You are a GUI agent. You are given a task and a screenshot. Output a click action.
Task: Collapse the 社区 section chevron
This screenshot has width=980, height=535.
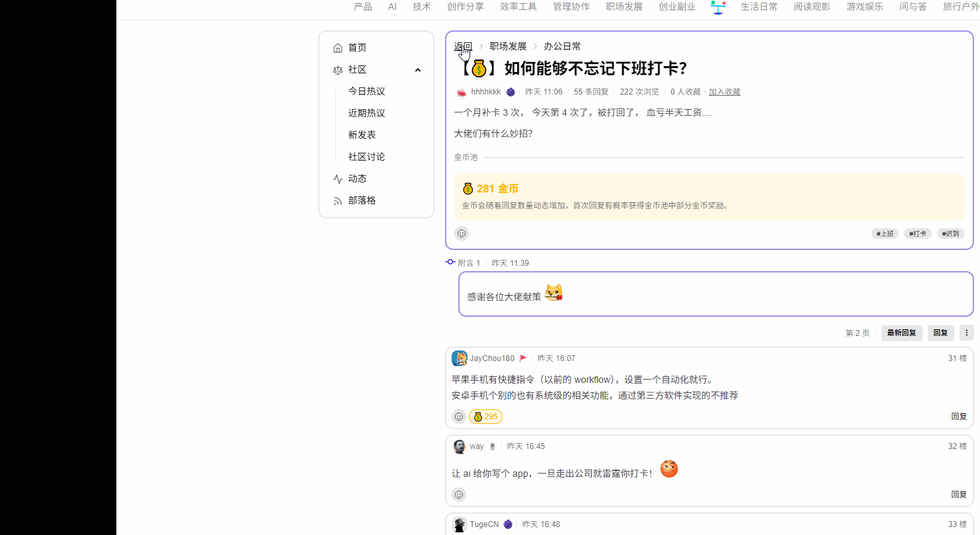coord(418,70)
